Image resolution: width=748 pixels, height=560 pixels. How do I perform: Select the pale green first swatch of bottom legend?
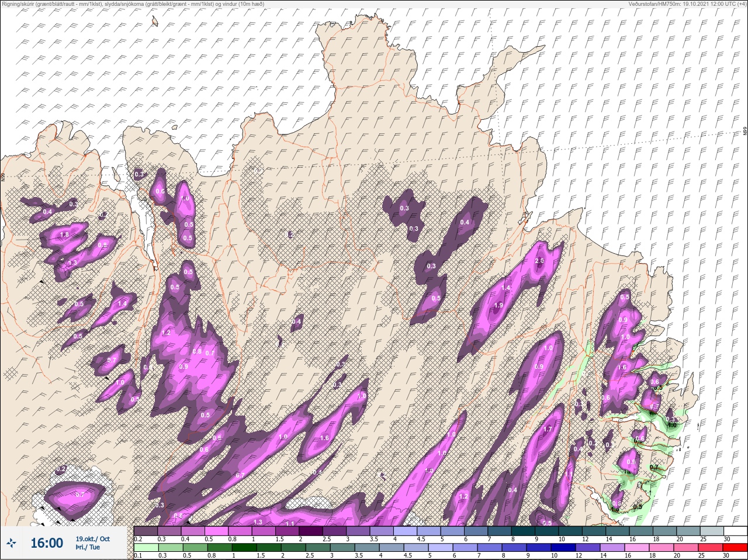[146, 548]
